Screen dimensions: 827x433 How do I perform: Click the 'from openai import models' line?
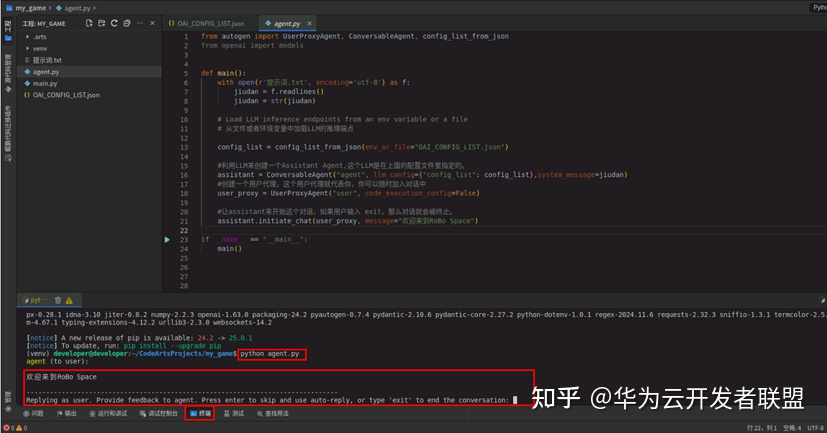click(x=252, y=45)
